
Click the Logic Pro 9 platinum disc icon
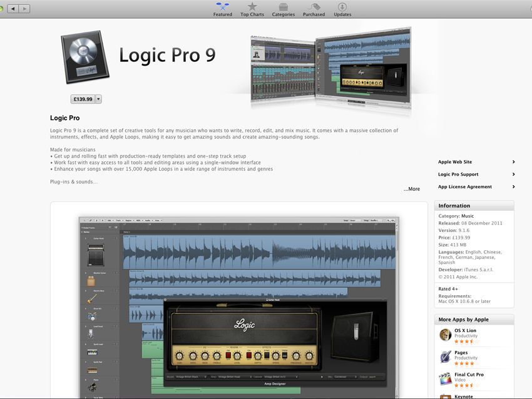[x=85, y=57]
